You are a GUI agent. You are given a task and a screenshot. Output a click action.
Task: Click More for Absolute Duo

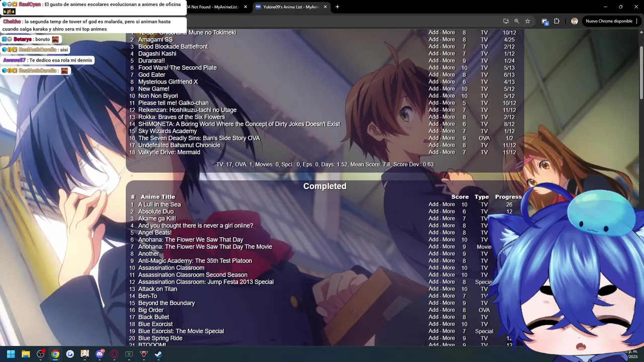tap(449, 212)
